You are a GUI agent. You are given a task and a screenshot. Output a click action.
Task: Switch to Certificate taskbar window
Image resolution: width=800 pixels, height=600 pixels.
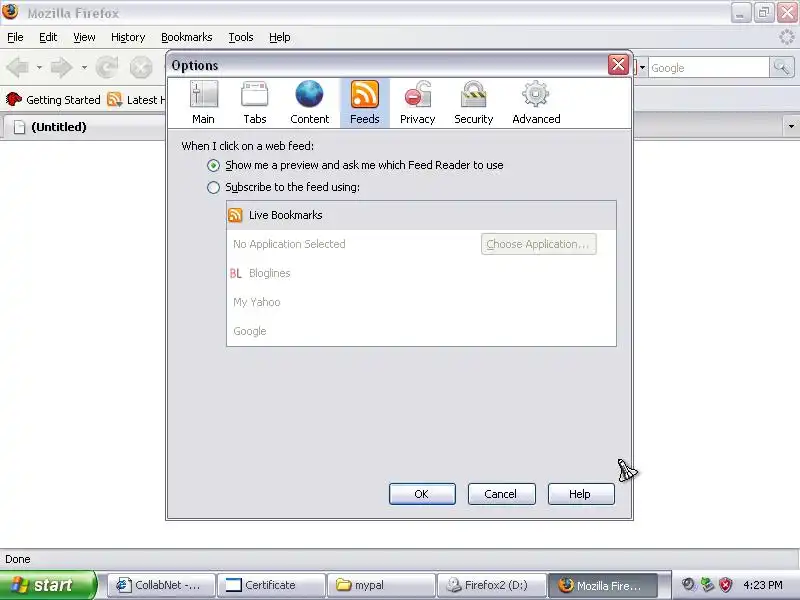pos(272,585)
